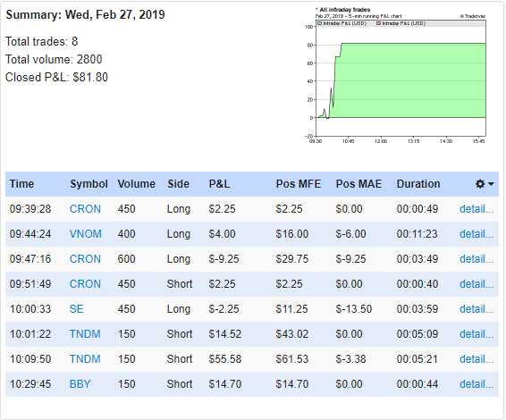Open the intraday P&L chart thumbnail
The image size is (506, 420).
(x=396, y=75)
